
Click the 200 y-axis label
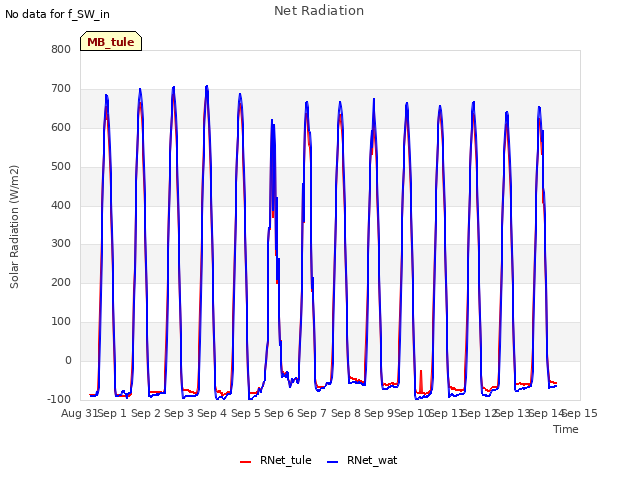(61, 282)
